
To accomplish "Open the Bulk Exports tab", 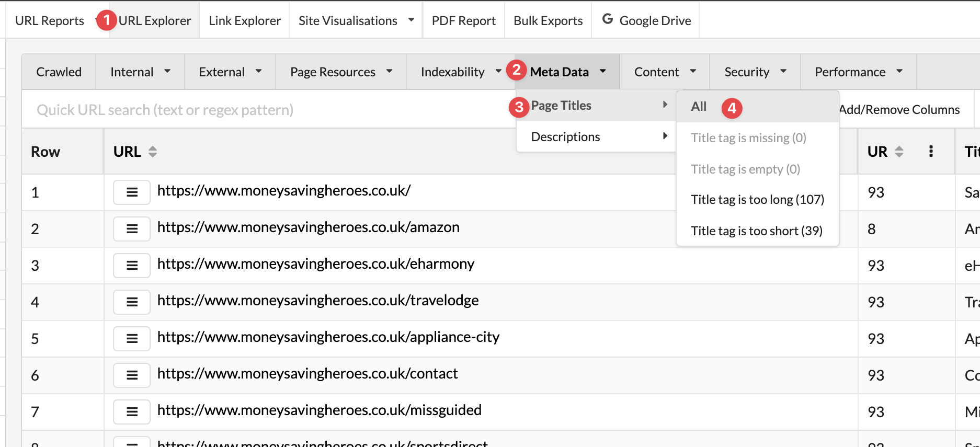I will point(548,20).
